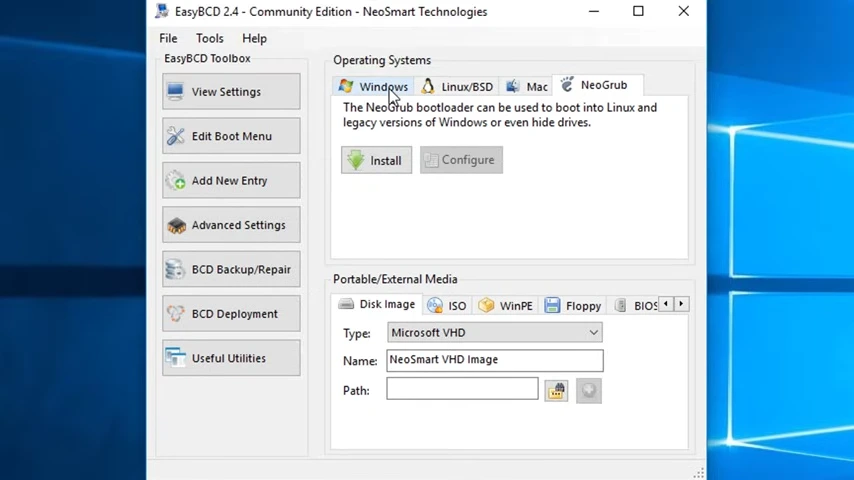
Task: Click the green arrow icon on the Install button
Action: pos(356,160)
